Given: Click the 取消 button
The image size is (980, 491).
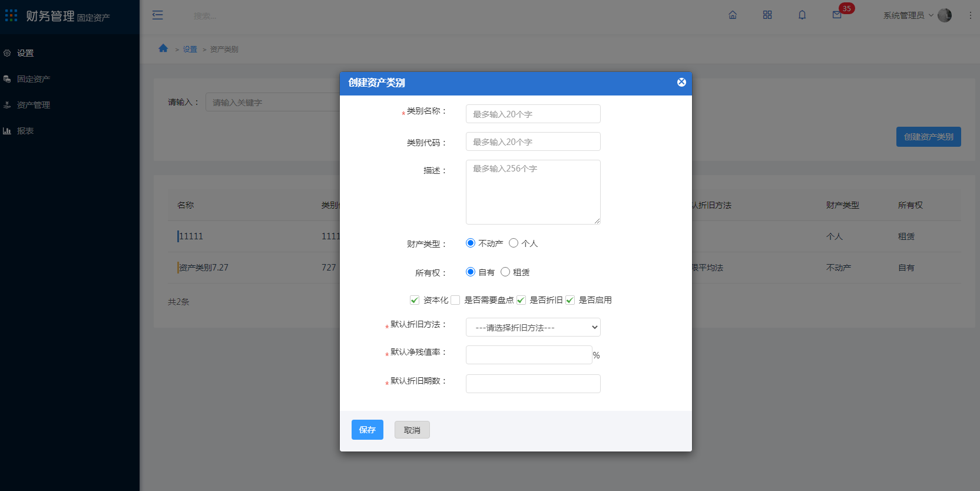Looking at the screenshot, I should [x=412, y=430].
